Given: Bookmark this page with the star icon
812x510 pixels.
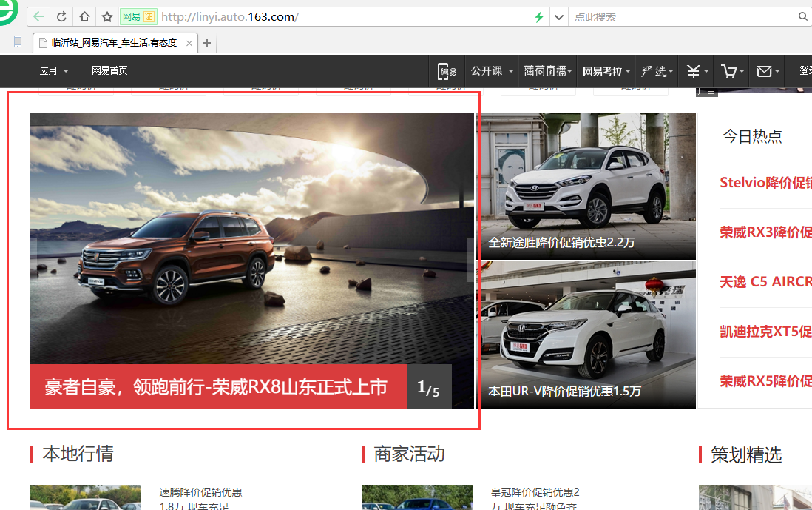Looking at the screenshot, I should pos(107,16).
